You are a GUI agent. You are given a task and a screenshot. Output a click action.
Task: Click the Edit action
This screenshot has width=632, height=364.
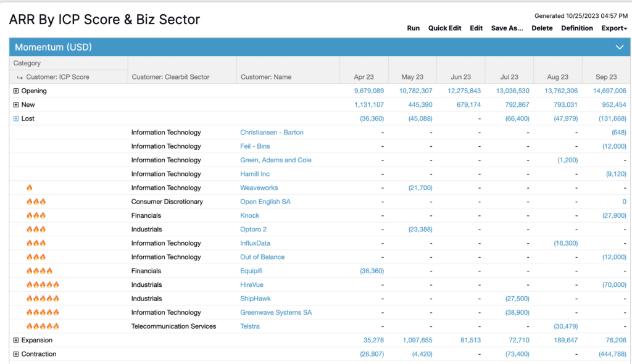(476, 28)
